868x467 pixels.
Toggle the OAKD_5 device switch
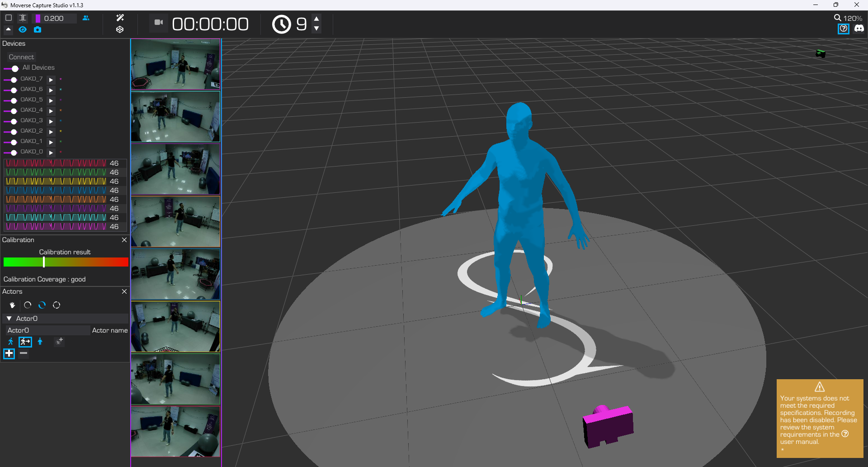coord(10,100)
